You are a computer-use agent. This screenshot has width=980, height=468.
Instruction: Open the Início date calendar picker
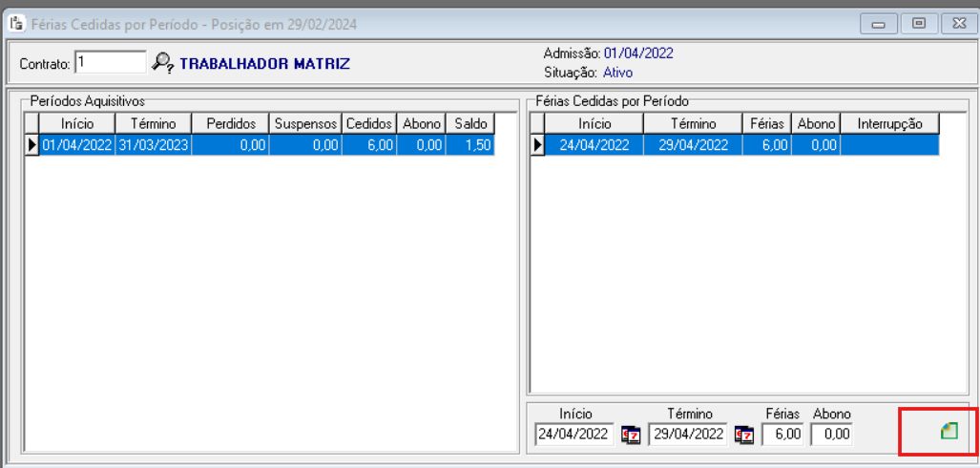[631, 435]
